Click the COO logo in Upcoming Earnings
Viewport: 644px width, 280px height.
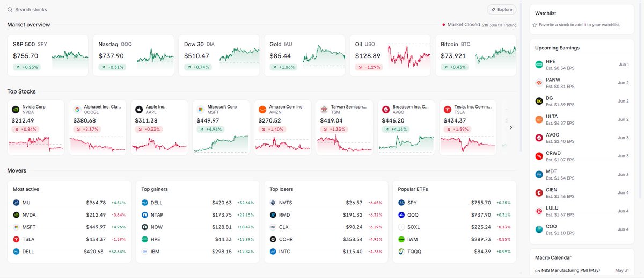click(539, 229)
